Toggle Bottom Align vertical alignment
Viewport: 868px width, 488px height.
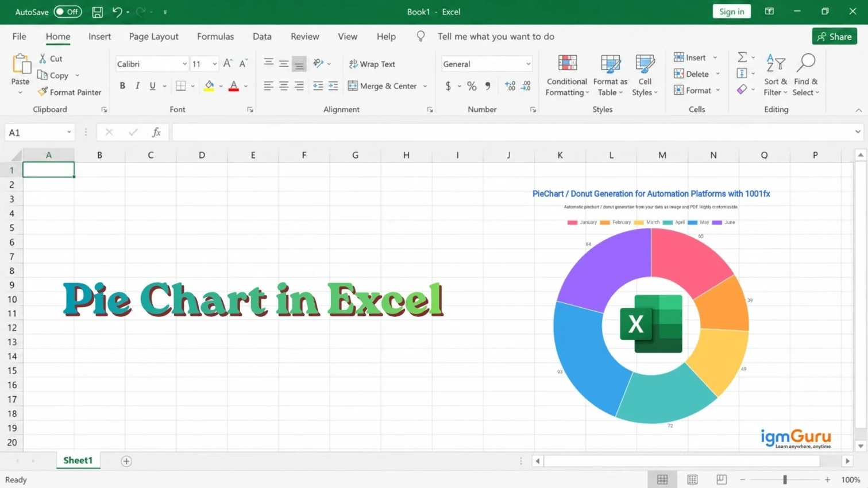[x=299, y=64]
